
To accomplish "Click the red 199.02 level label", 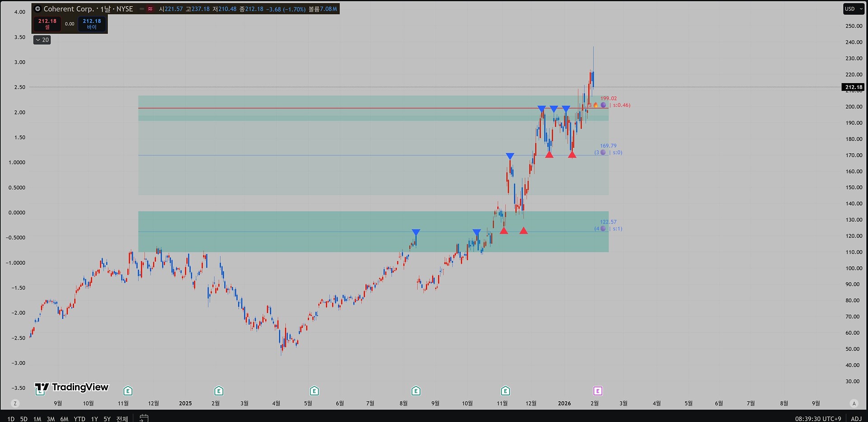I will 609,98.
